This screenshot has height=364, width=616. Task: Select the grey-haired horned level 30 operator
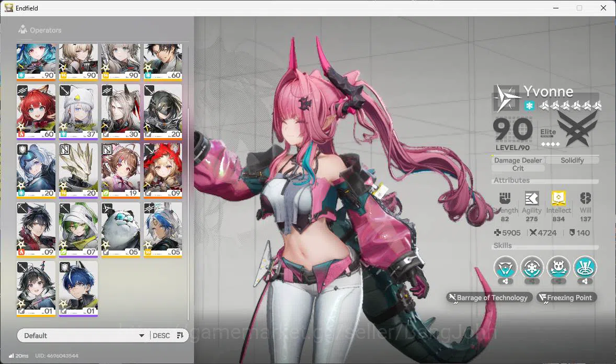121,111
